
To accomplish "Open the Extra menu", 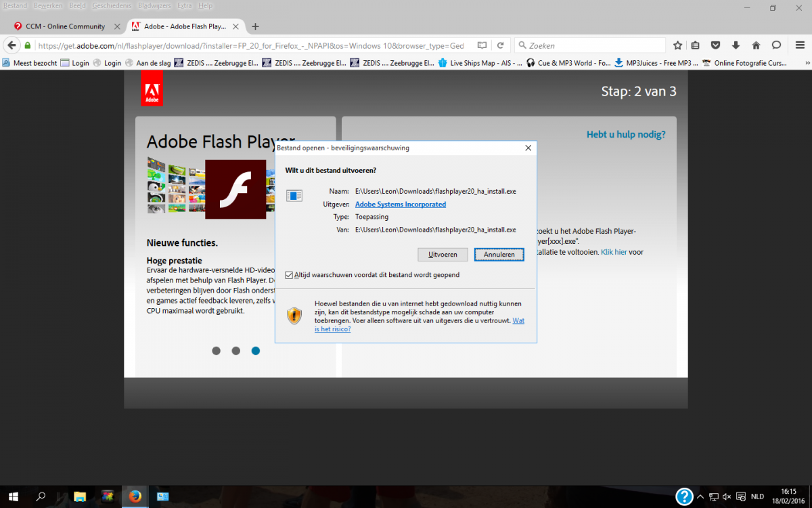I will click(184, 5).
